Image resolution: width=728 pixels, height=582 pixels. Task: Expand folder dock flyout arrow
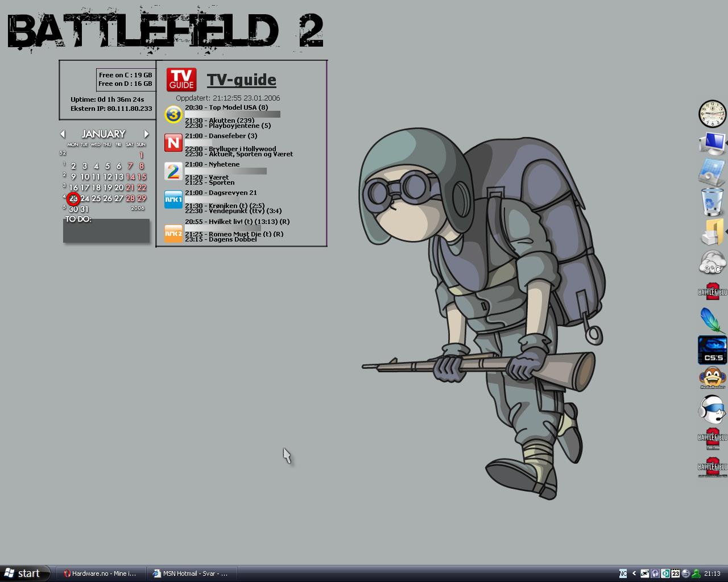[726, 232]
